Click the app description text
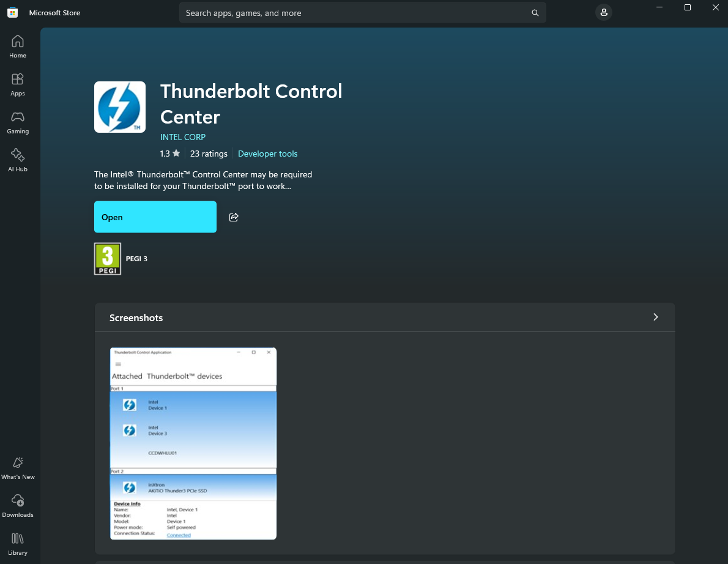728x564 pixels. pyautogui.click(x=203, y=180)
